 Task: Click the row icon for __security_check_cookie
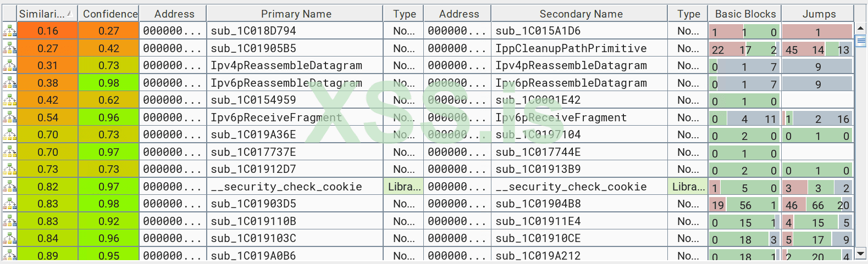(9, 187)
